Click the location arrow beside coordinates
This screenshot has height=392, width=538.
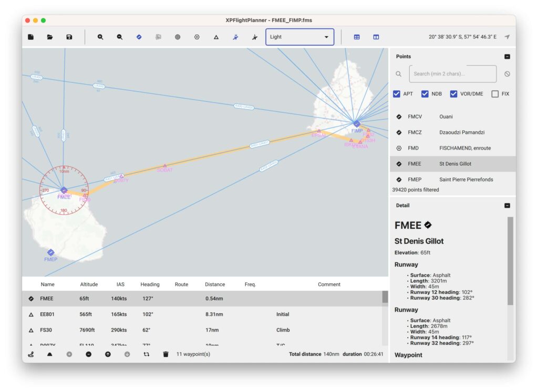click(x=507, y=37)
